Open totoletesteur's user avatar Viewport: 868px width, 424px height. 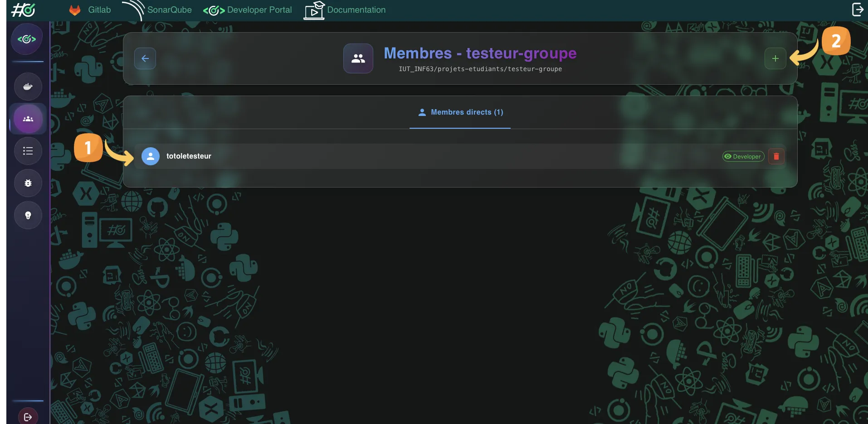pyautogui.click(x=150, y=156)
